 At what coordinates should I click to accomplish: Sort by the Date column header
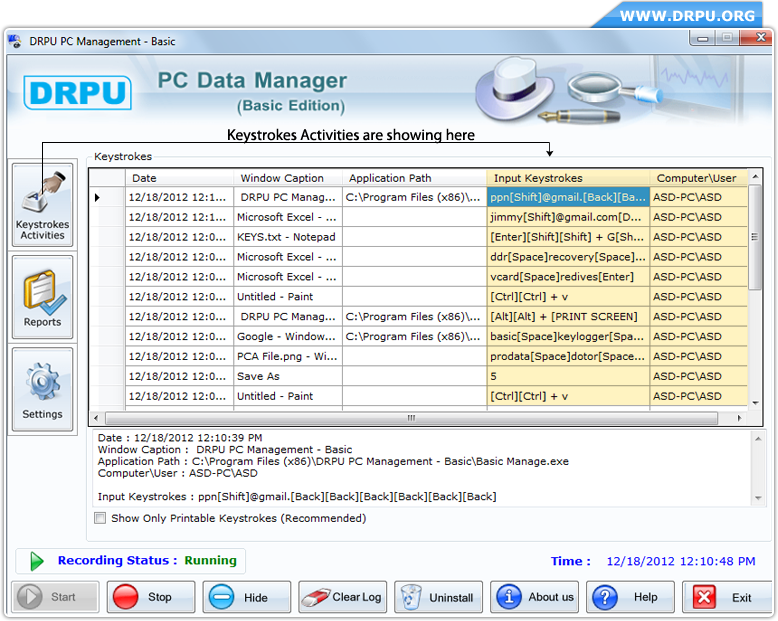(x=179, y=178)
